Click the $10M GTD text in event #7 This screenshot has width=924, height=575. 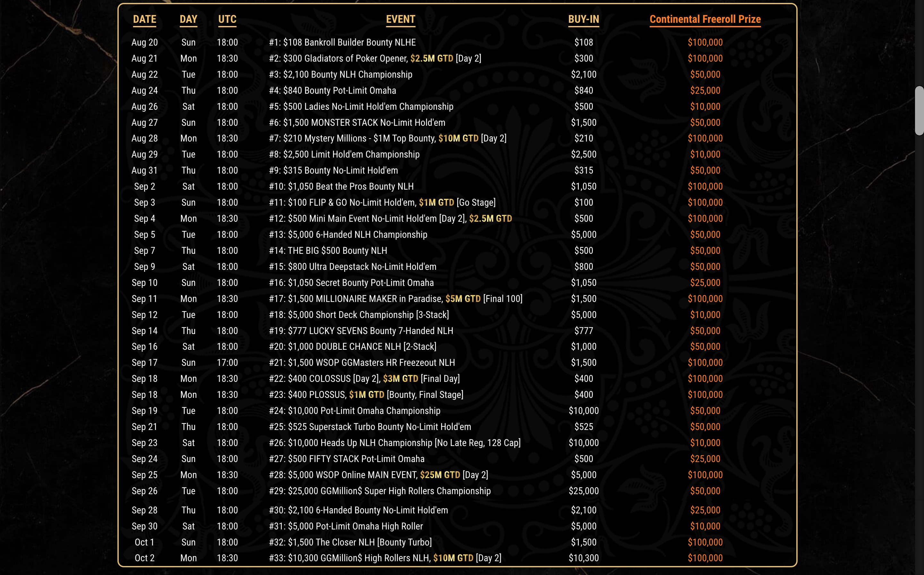coord(458,138)
